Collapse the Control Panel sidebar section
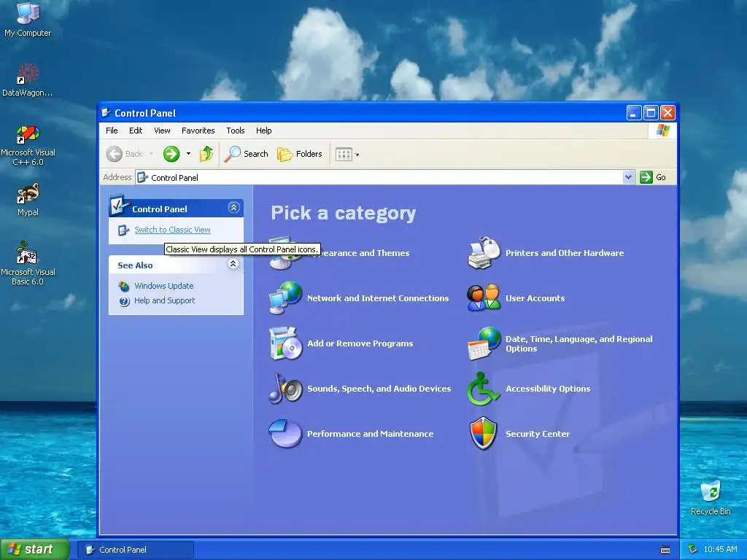The width and height of the screenshot is (747, 560). point(233,208)
